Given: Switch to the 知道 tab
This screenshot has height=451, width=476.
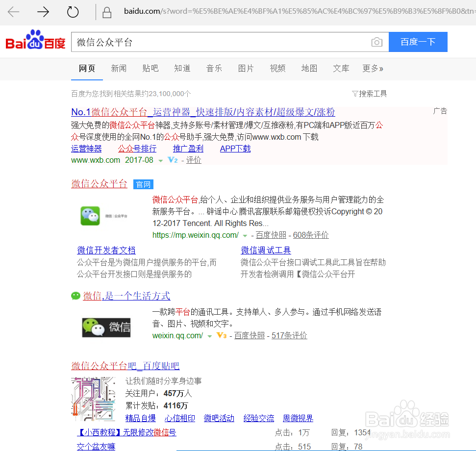Looking at the screenshot, I should coord(182,68).
